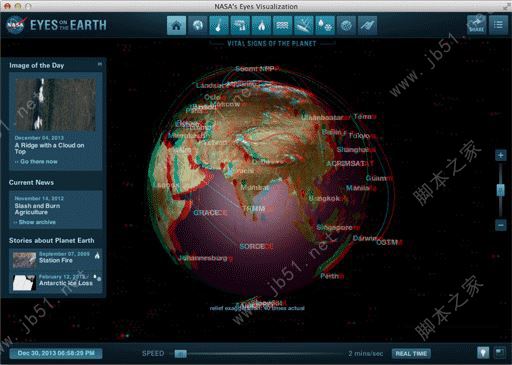Image resolution: width=512 pixels, height=365 pixels.
Task: Collapse the Image of the Day panel
Action: (x=100, y=64)
